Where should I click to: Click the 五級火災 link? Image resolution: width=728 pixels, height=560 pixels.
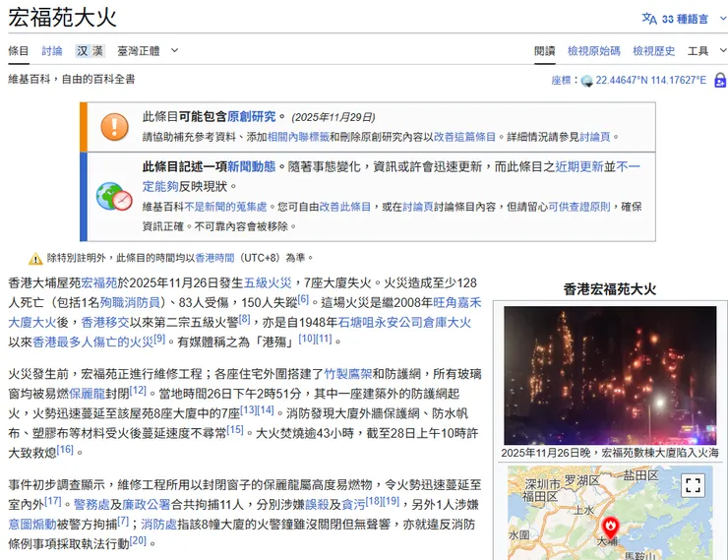pyautogui.click(x=268, y=282)
